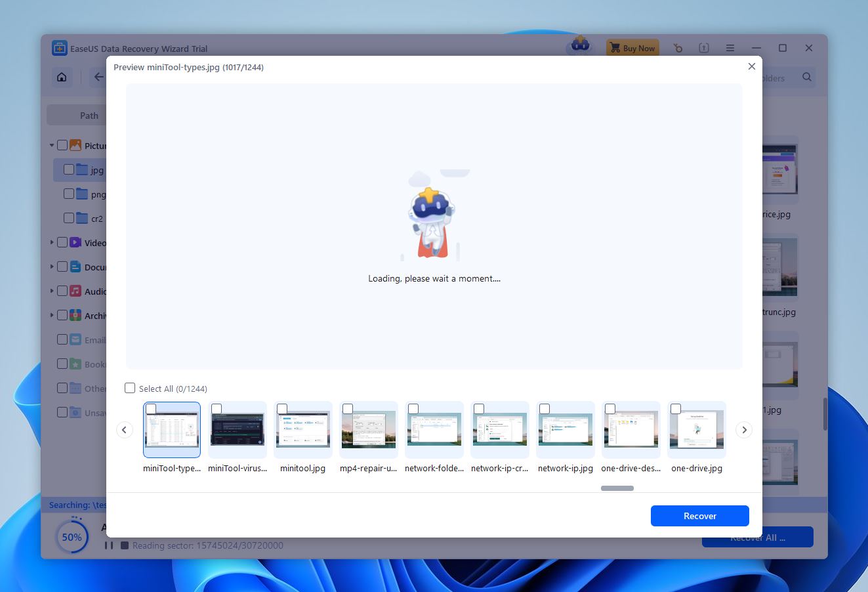Select the minitool.jpg thumbnail

(x=302, y=429)
